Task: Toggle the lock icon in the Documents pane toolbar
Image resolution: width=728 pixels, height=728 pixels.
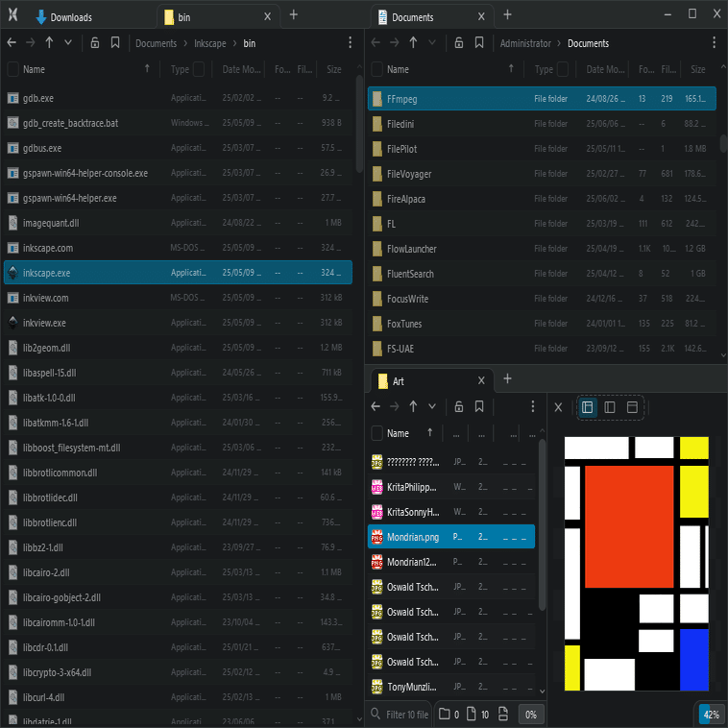Action: 459,42
